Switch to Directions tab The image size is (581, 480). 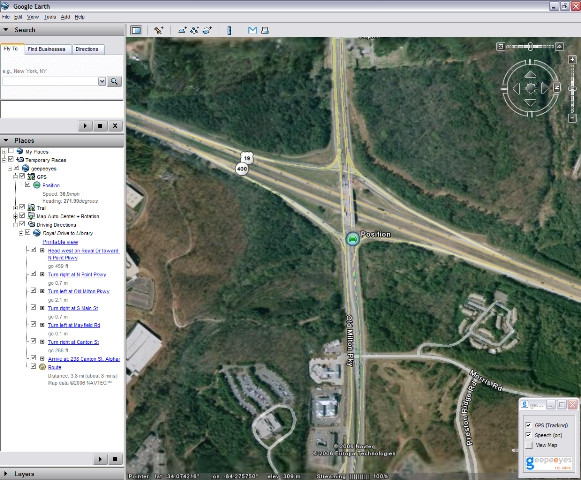87,49
